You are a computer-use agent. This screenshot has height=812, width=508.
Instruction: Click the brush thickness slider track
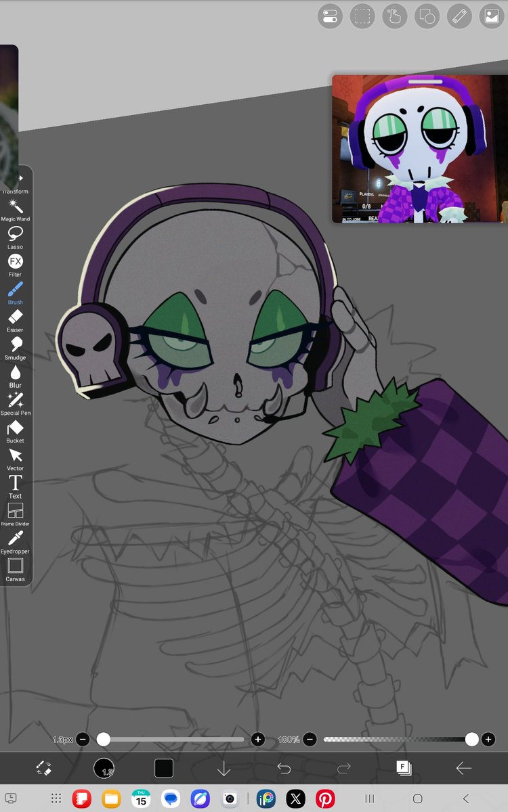point(170,740)
